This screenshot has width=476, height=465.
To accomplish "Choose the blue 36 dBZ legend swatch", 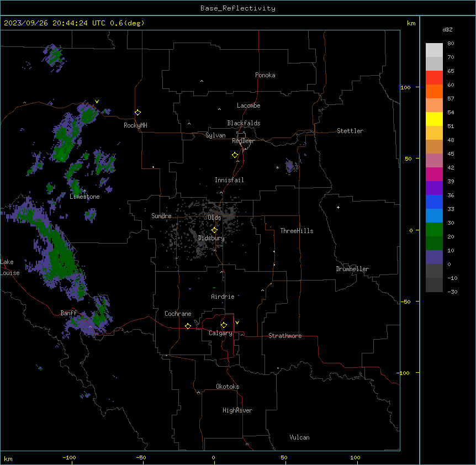I will (434, 202).
